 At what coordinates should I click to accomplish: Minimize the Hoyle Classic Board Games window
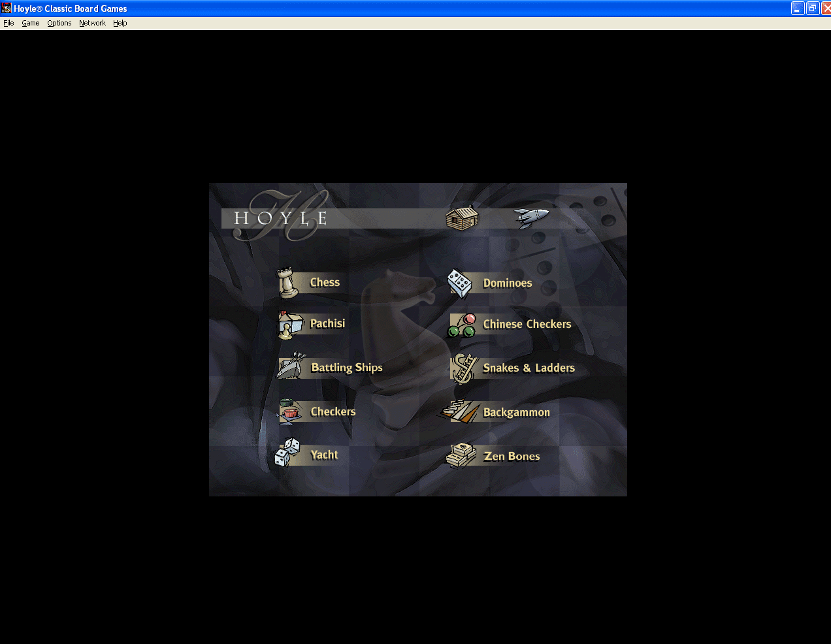point(798,8)
